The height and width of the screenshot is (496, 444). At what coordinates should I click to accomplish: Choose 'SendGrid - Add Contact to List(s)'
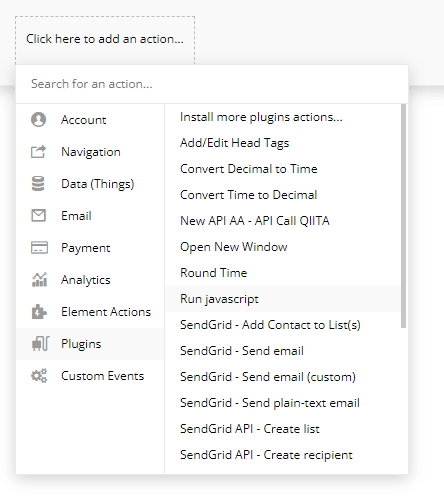[270, 325]
